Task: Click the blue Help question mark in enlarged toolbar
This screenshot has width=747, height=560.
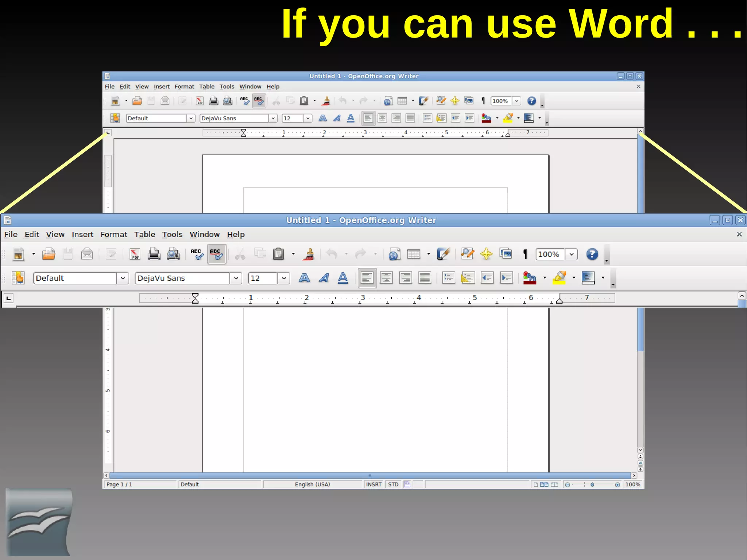Action: [592, 254]
